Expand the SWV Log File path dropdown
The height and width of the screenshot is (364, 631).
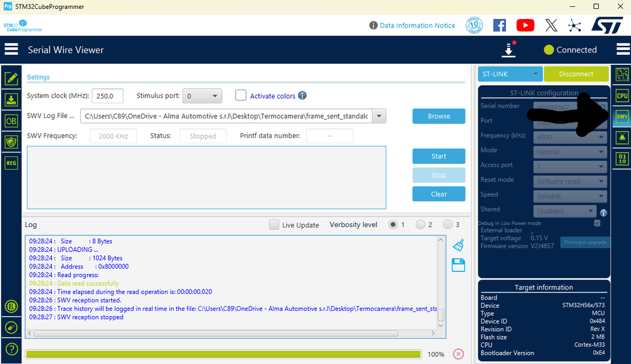coord(379,116)
